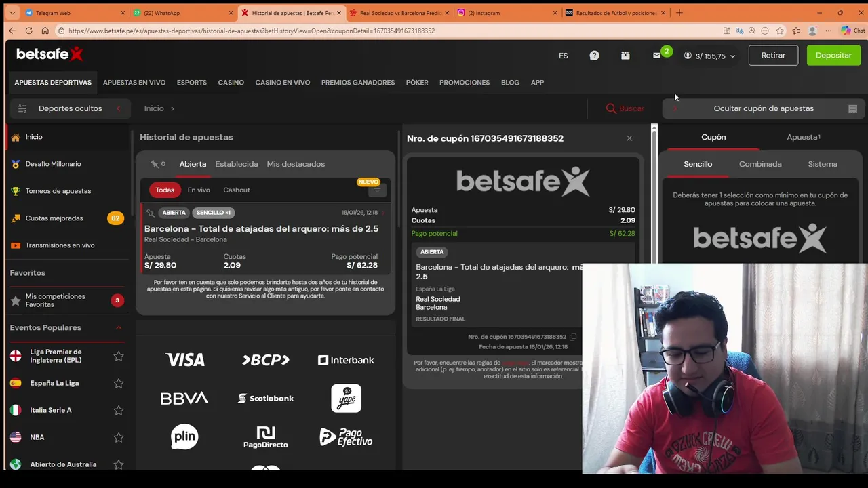This screenshot has width=868, height=488.
Task: Collapse the Eventos Populares section
Action: (x=119, y=328)
